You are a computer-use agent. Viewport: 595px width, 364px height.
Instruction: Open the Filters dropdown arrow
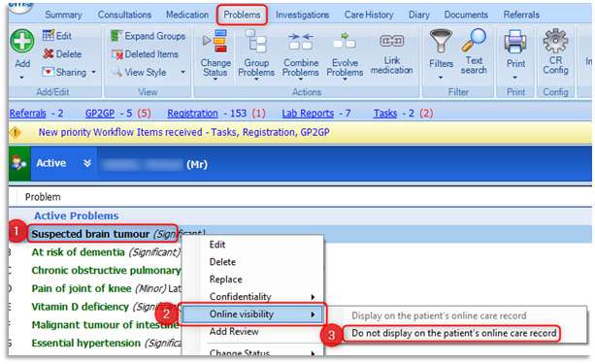441,78
